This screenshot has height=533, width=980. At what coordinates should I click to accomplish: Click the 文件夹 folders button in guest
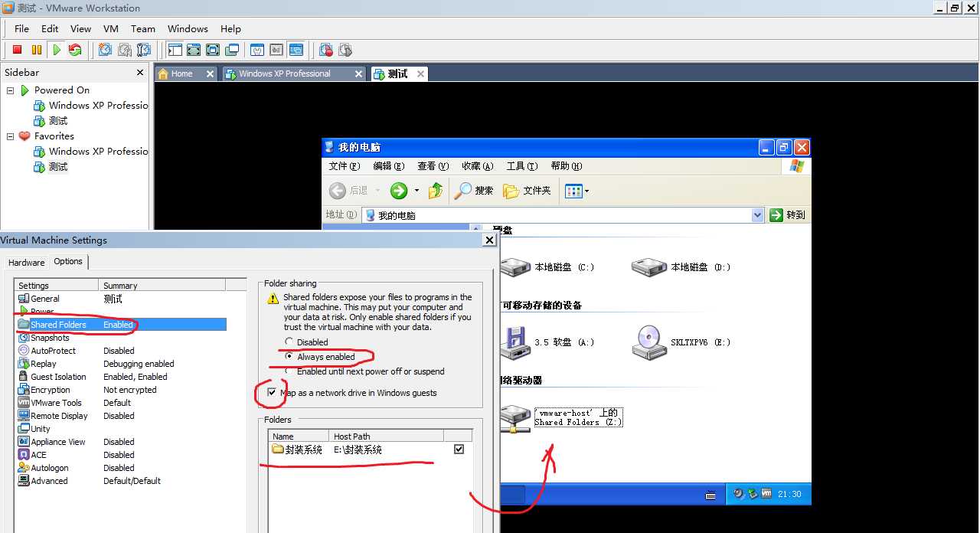coord(527,191)
